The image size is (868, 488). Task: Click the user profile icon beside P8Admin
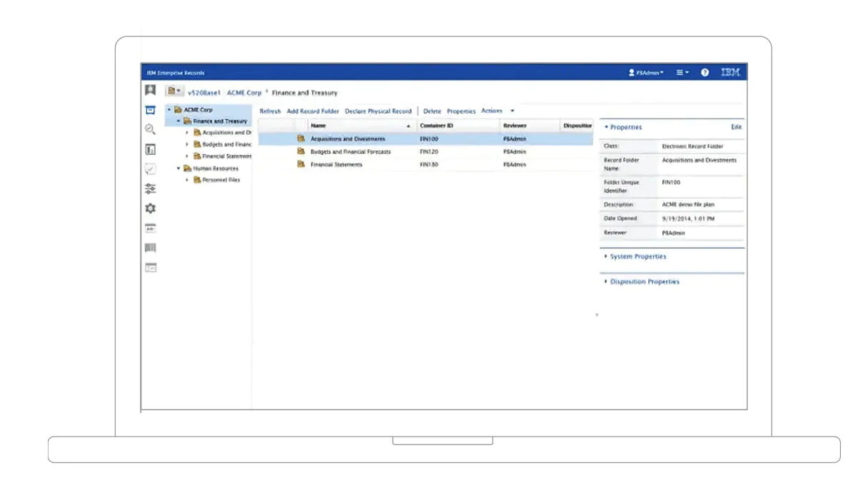[631, 71]
